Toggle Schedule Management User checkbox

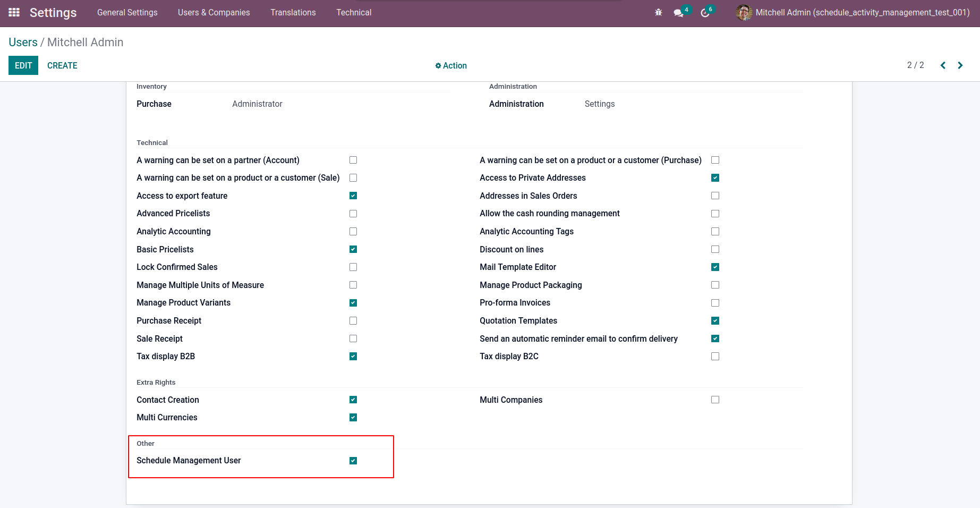click(353, 461)
